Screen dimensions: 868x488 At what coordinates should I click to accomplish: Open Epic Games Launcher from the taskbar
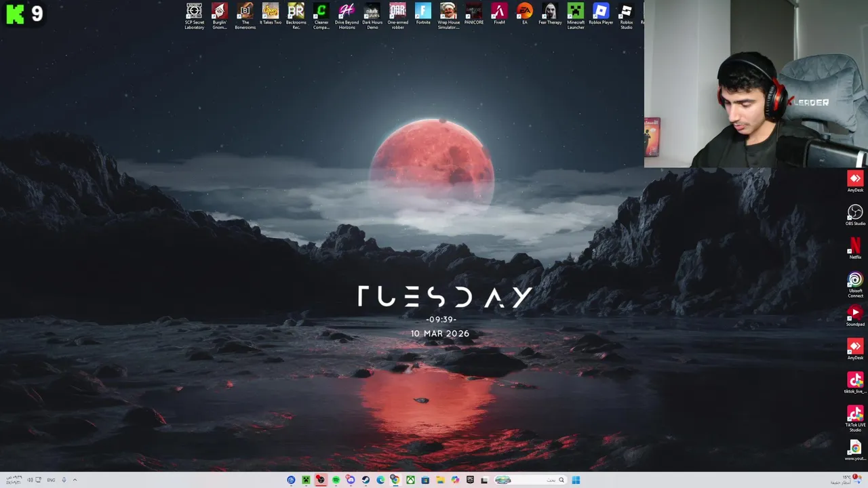(470, 480)
